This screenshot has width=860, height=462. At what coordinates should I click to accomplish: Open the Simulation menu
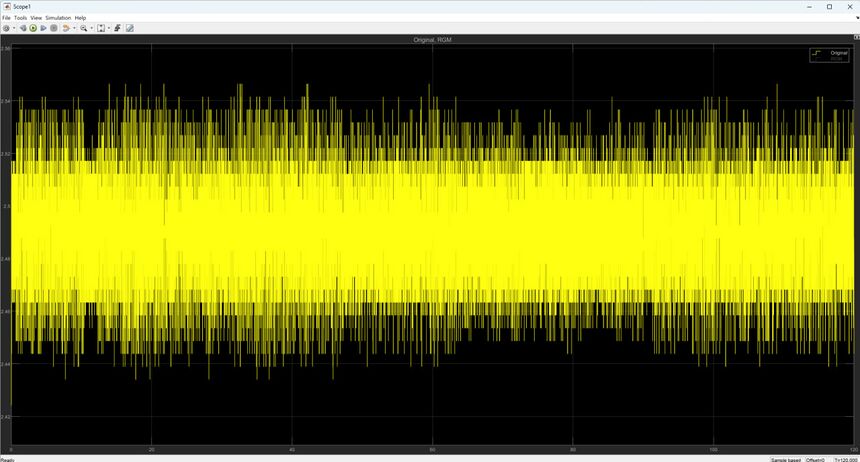coord(58,18)
